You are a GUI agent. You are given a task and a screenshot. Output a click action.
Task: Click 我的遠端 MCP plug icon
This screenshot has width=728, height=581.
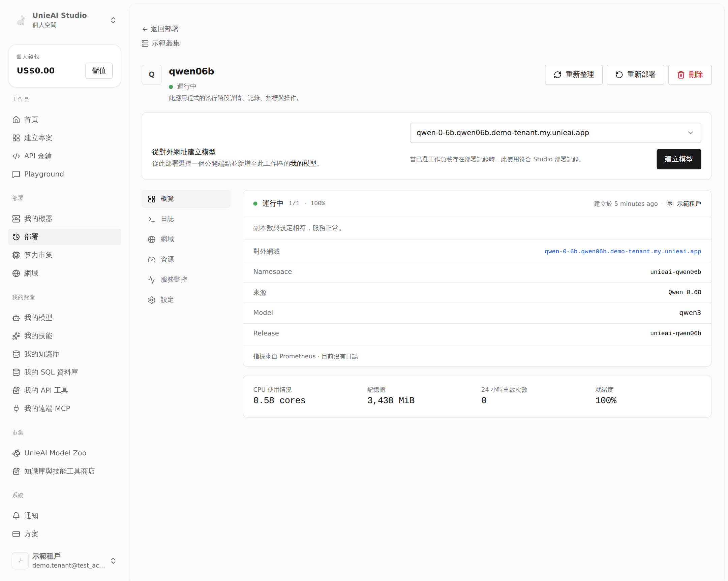[x=16, y=409]
